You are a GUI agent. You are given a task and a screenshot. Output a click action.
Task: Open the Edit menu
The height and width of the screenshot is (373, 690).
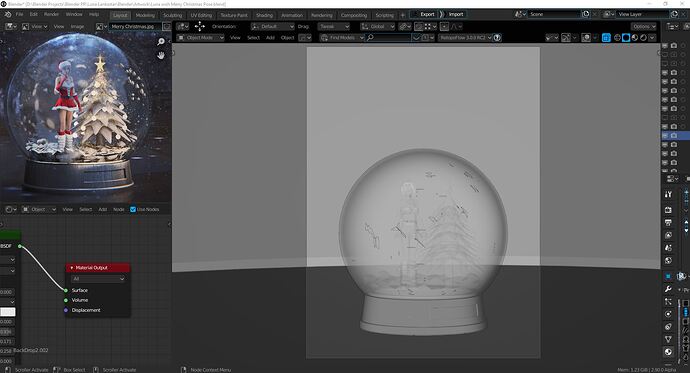coord(33,15)
